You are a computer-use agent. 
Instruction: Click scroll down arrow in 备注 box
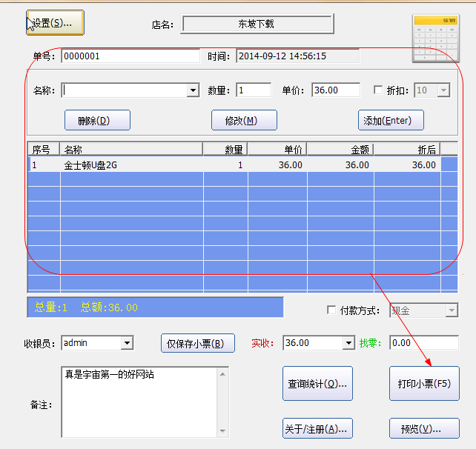(223, 430)
